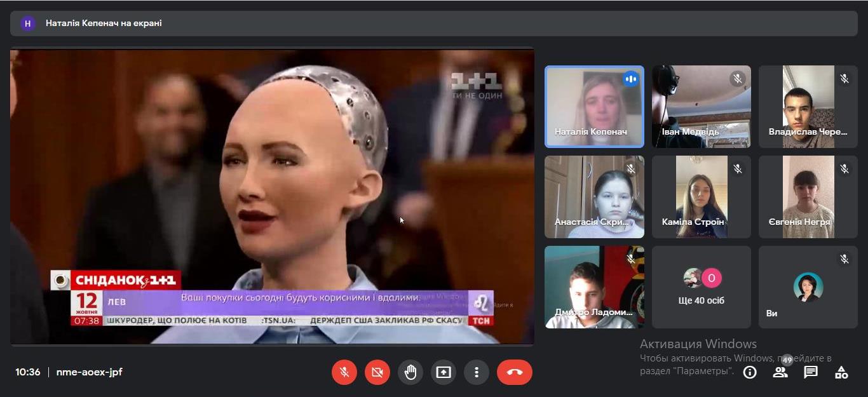Select Дмитро Ладоми... video tile
The width and height of the screenshot is (868, 397).
coord(594,287)
